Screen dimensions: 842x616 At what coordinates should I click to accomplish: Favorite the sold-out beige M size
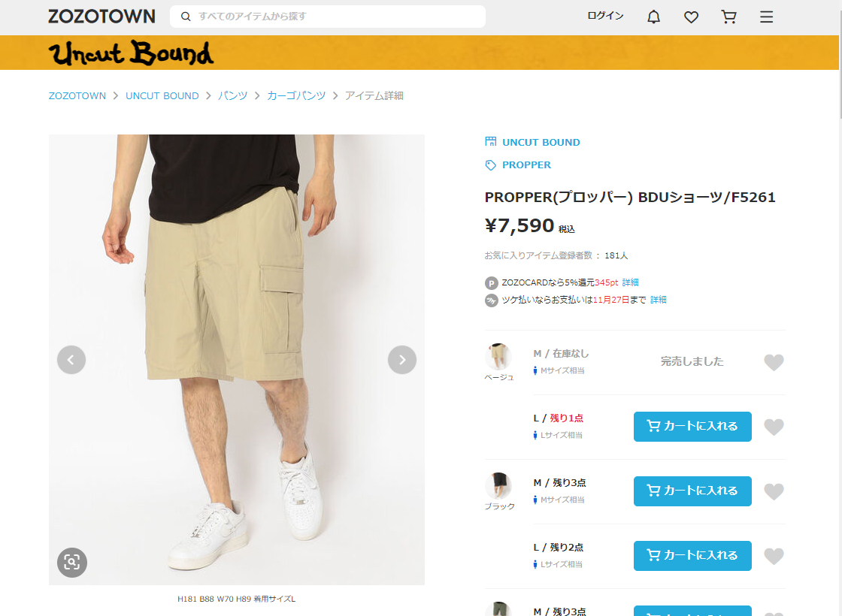[774, 362]
